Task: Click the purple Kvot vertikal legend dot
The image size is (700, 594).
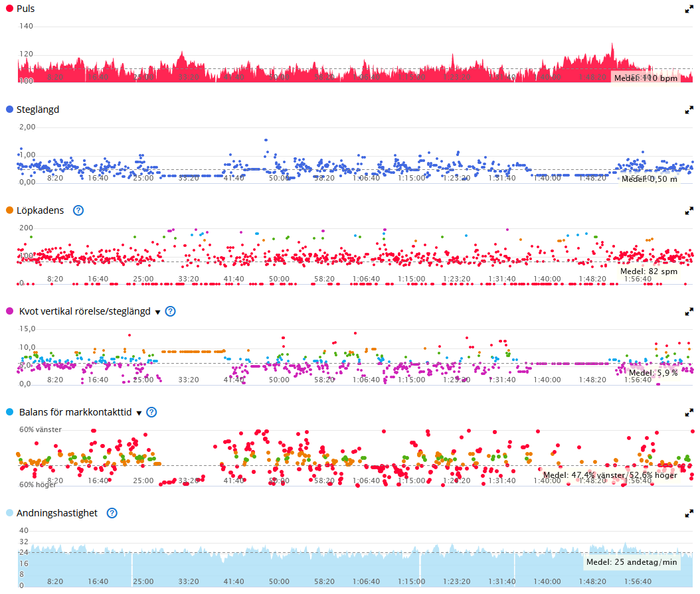Action: coord(9,311)
